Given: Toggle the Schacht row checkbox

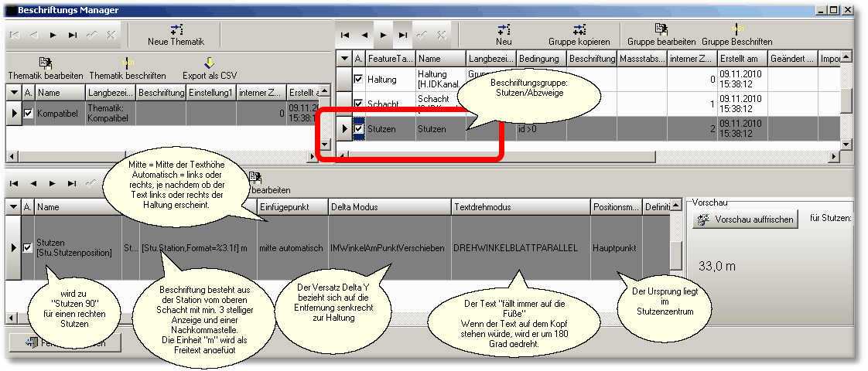Looking at the screenshot, I should 359,102.
